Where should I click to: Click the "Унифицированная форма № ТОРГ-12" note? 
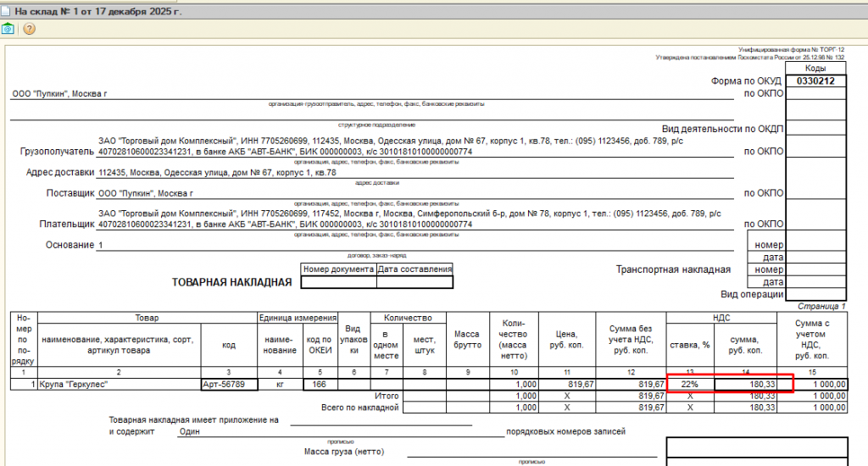click(791, 50)
